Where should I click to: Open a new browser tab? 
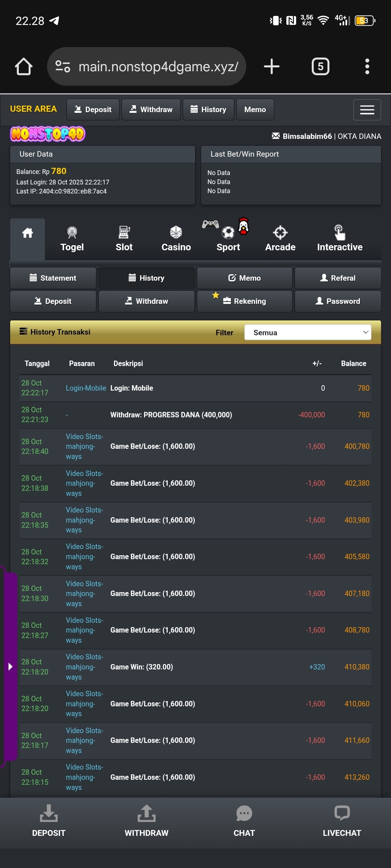click(272, 67)
